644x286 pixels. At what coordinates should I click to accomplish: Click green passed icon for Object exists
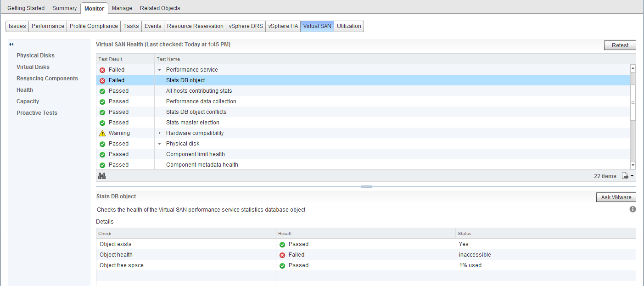[282, 244]
